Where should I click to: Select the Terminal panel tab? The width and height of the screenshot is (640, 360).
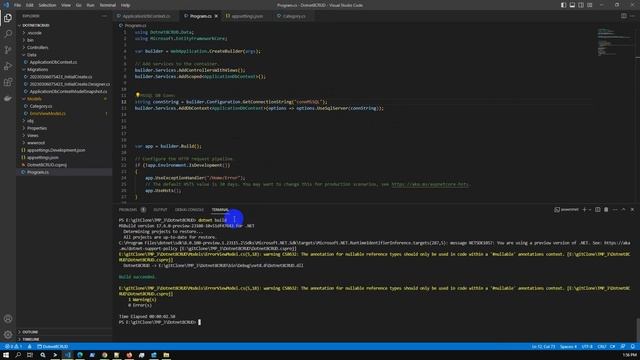point(220,210)
